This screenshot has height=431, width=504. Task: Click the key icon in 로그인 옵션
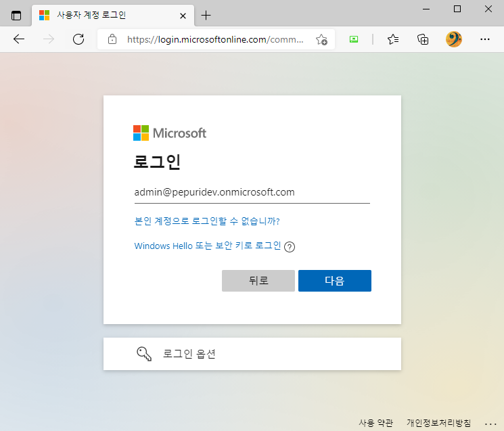[144, 354]
